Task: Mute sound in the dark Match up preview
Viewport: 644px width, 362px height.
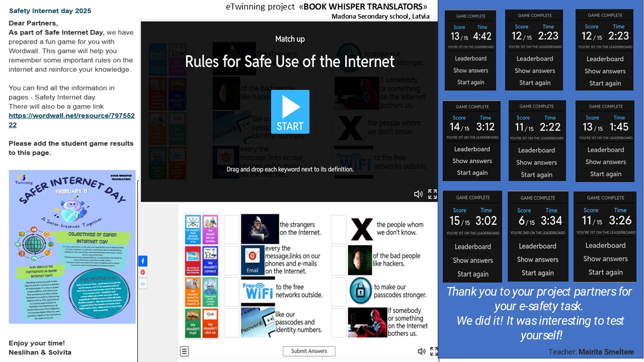Action: pyautogui.click(x=418, y=194)
